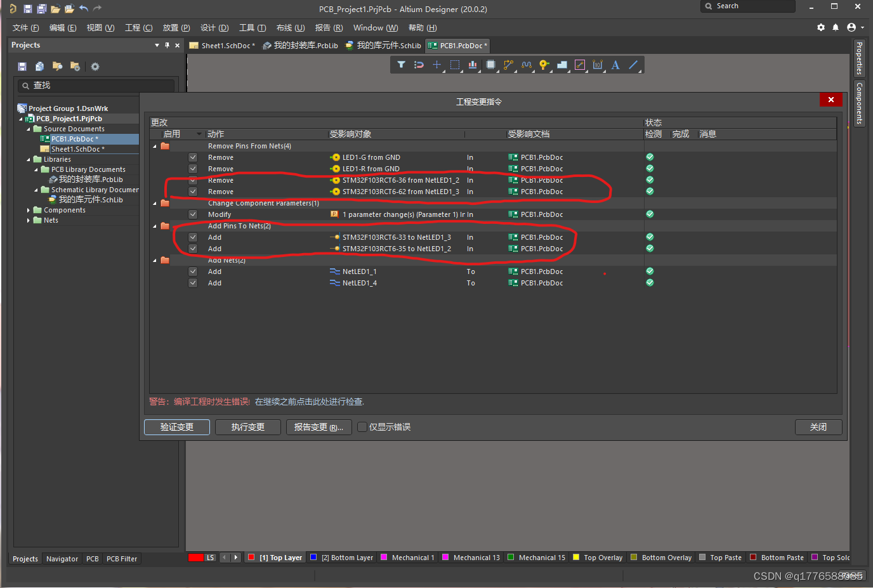Uncheck Modify parameter change row
This screenshot has width=873, height=588.
193,214
